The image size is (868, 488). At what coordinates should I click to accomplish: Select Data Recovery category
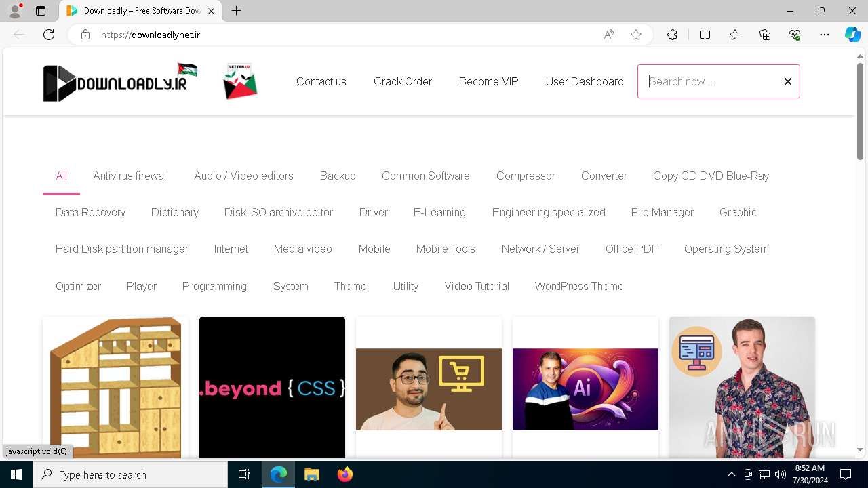90,212
